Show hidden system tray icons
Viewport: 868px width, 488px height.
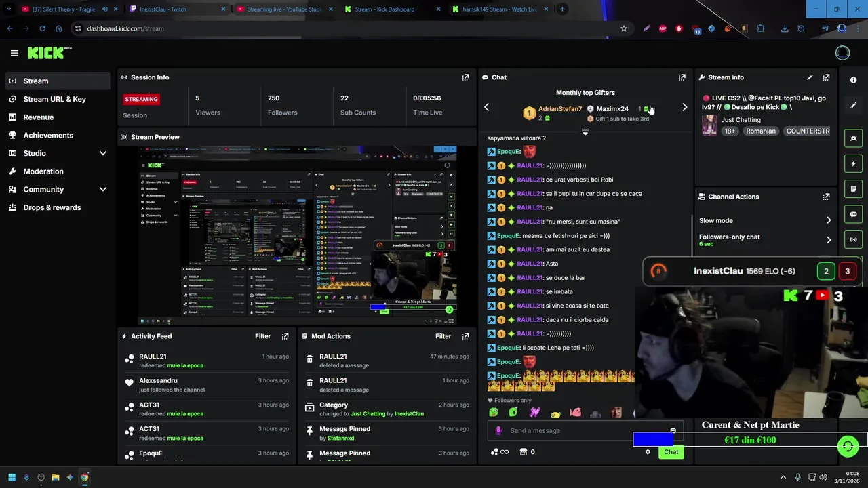(x=783, y=477)
